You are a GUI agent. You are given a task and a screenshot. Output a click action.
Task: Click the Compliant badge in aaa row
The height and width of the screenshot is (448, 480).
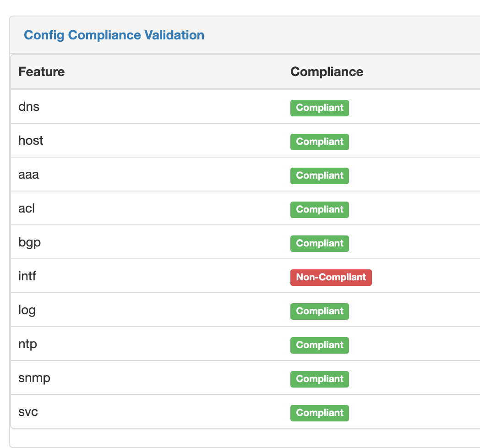(319, 176)
